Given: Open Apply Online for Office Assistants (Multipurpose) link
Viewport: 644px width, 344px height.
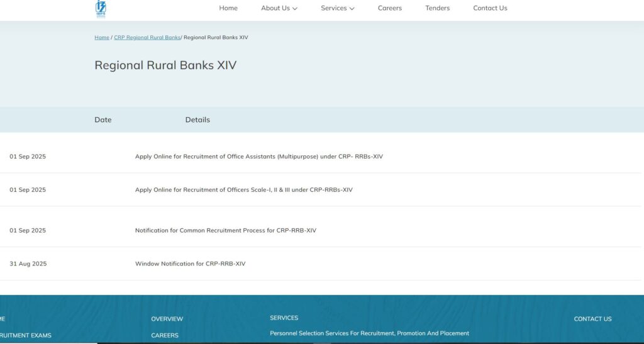Looking at the screenshot, I should [x=258, y=157].
